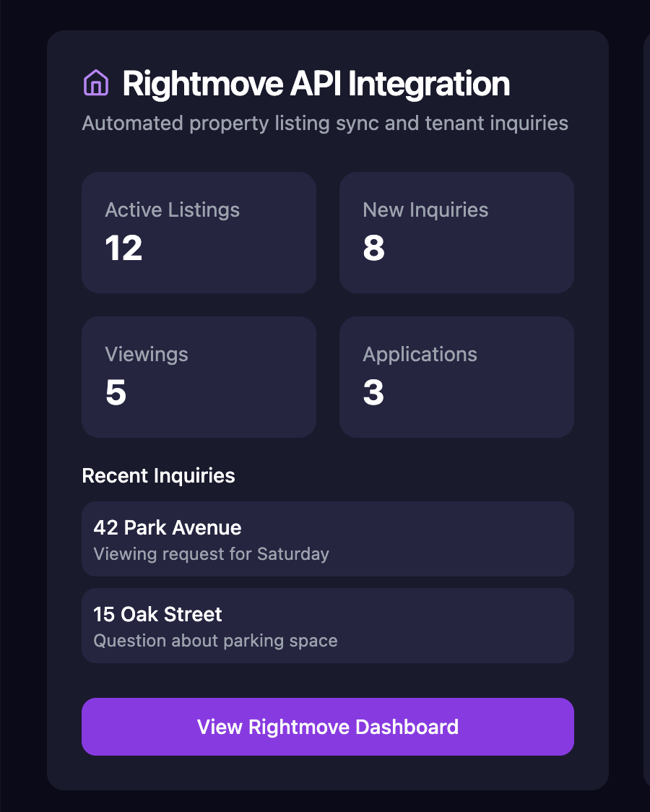Select the 15 Oak Street inquiry
Screen dimensions: 650x812
pyautogui.click(x=327, y=626)
